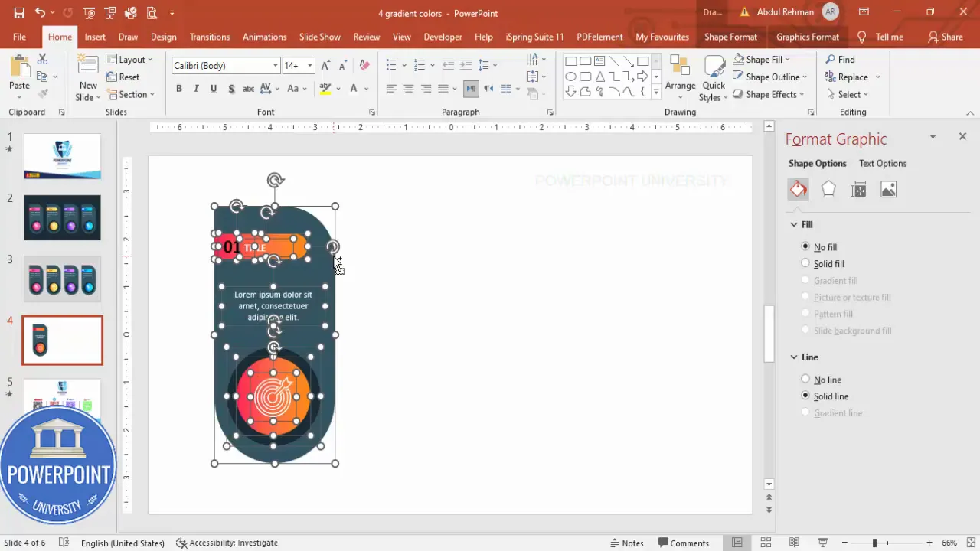980x551 pixels.
Task: Switch to the Insert tab
Action: click(x=95, y=37)
